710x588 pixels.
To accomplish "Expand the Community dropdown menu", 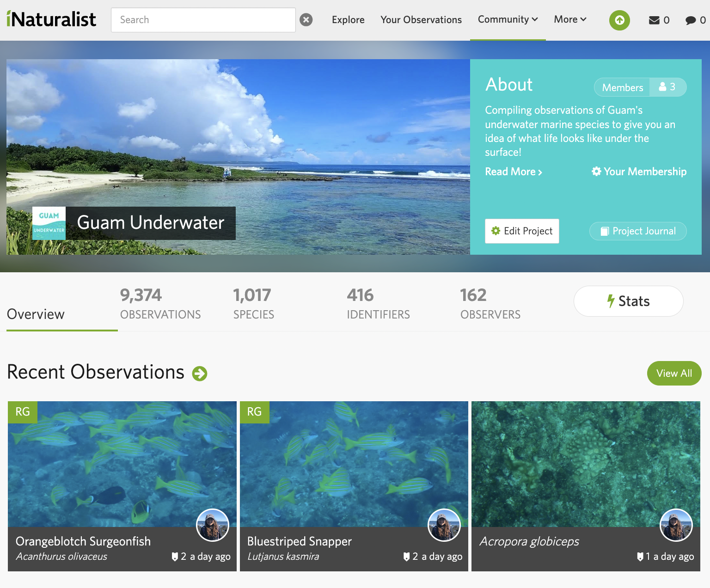I will [x=508, y=19].
